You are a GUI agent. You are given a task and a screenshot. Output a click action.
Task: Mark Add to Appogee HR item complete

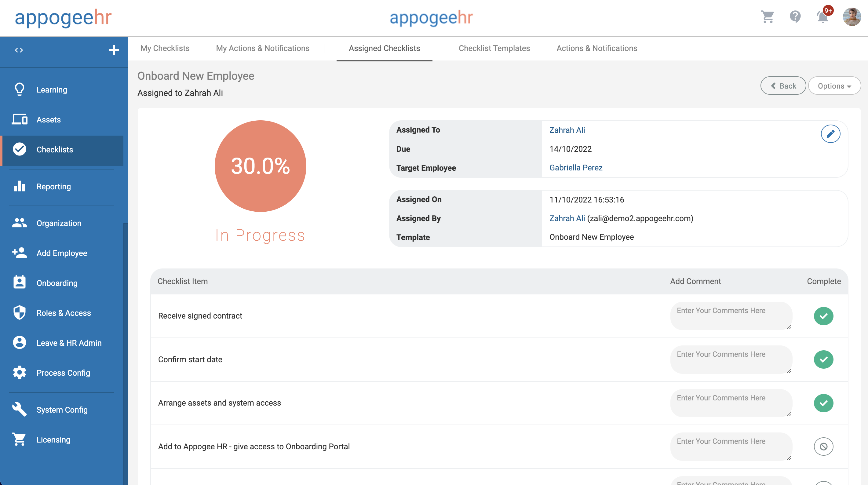pos(823,446)
